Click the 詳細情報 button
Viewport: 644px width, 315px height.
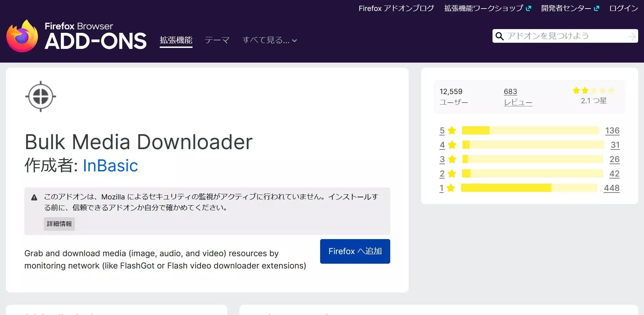pos(59,224)
